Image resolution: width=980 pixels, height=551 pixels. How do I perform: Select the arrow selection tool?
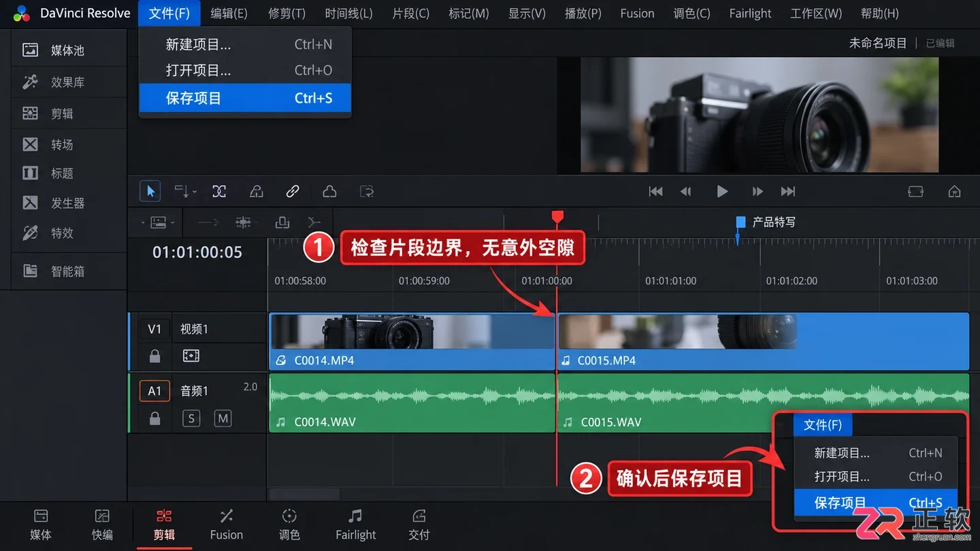tap(150, 191)
